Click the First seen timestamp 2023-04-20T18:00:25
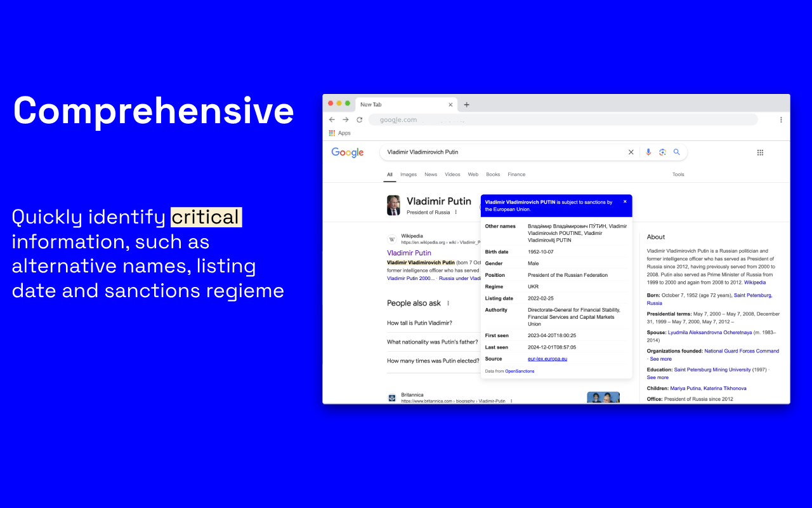This screenshot has width=812, height=508. (552, 335)
